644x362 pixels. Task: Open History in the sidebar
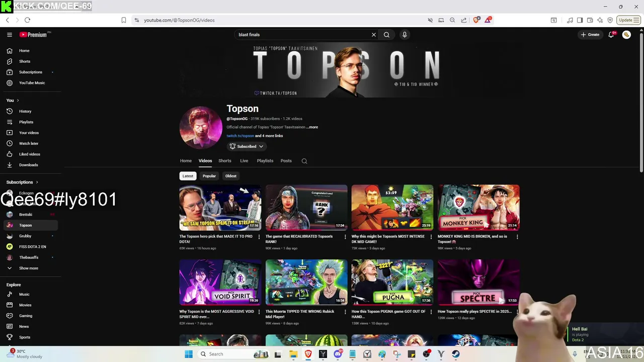click(30, 111)
